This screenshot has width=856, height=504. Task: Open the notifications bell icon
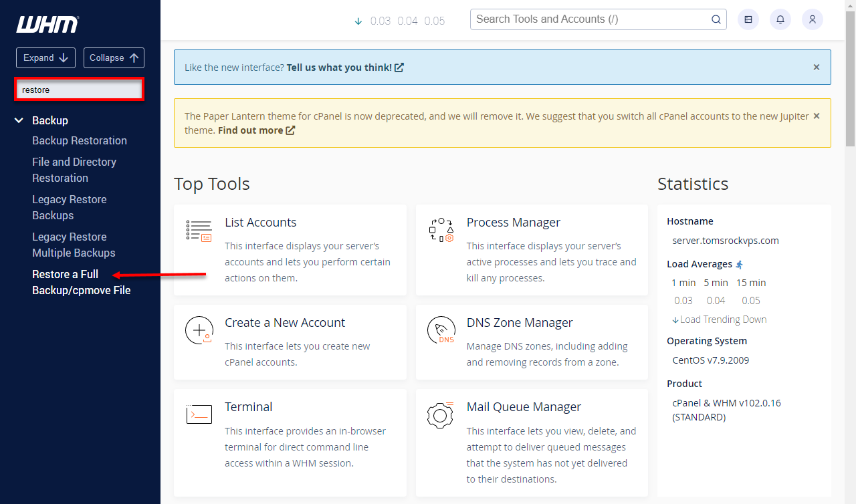click(780, 19)
